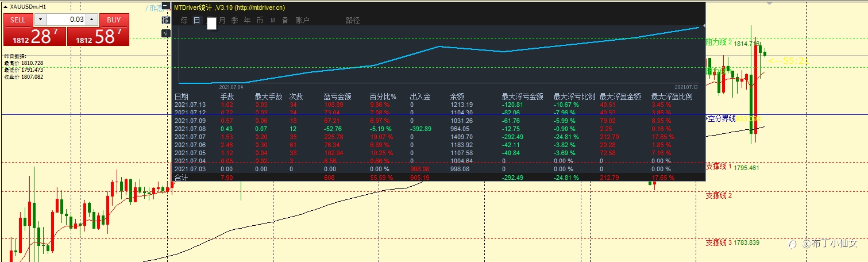Click the 移 move-panel icon
This screenshot has width=868, height=262.
(166, 20)
